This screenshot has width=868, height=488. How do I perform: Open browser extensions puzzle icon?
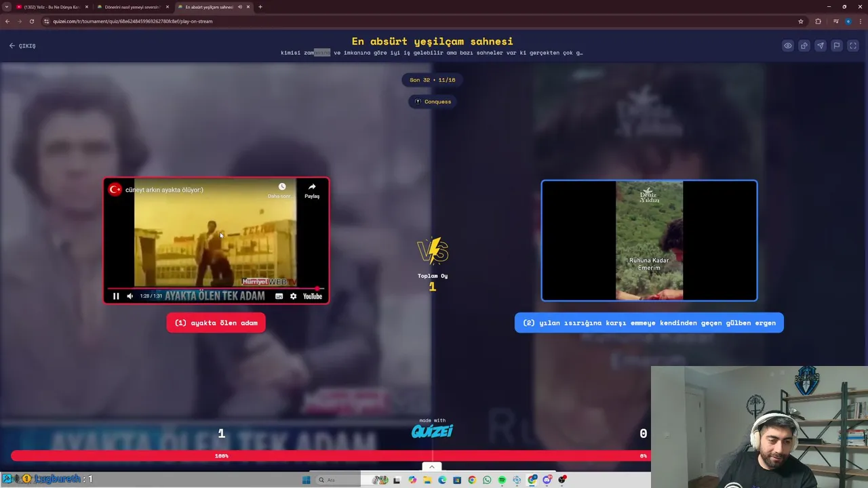click(818, 21)
